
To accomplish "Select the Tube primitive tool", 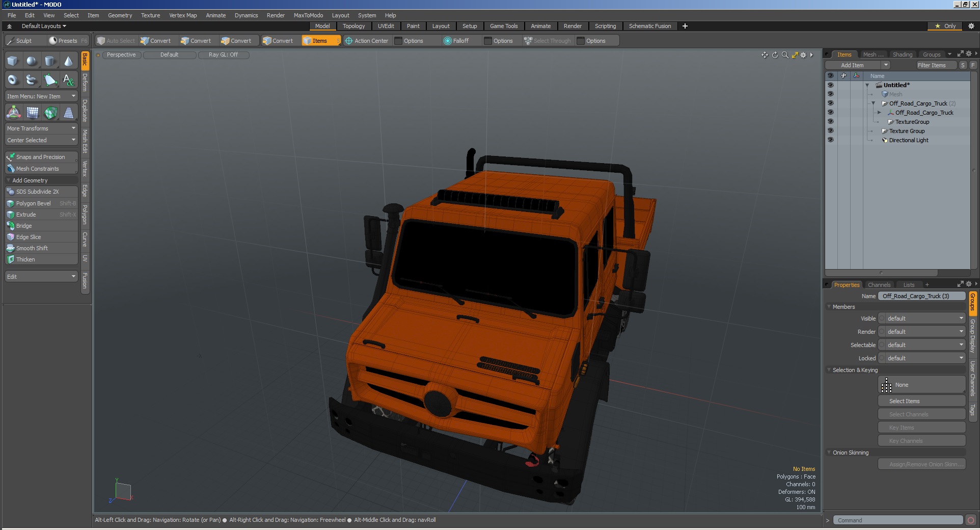I will click(x=32, y=79).
